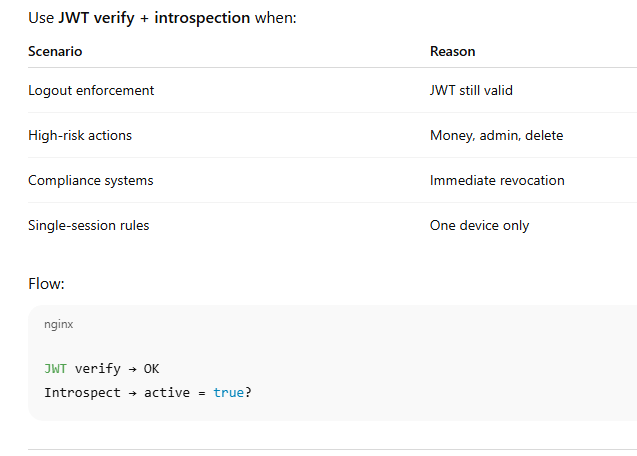The height and width of the screenshot is (456, 637).
Task: Click the word "Use" in the heading
Action: (x=41, y=18)
